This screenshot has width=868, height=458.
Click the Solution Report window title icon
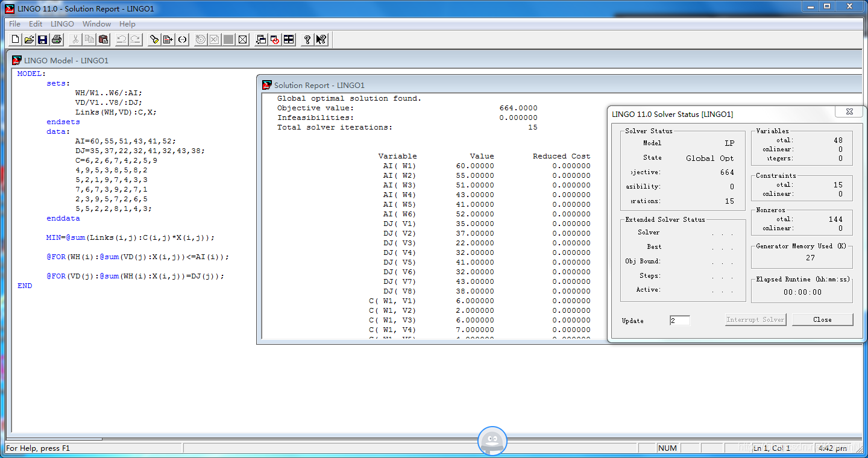266,85
